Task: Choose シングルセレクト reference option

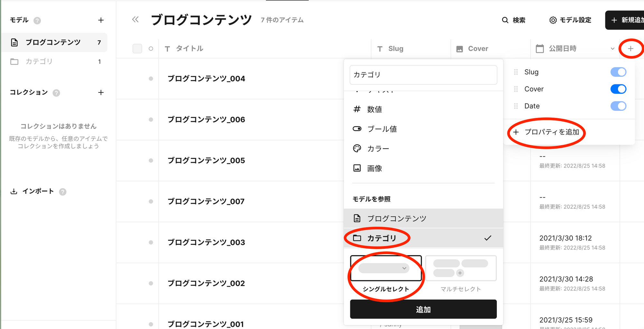Action: point(386,274)
